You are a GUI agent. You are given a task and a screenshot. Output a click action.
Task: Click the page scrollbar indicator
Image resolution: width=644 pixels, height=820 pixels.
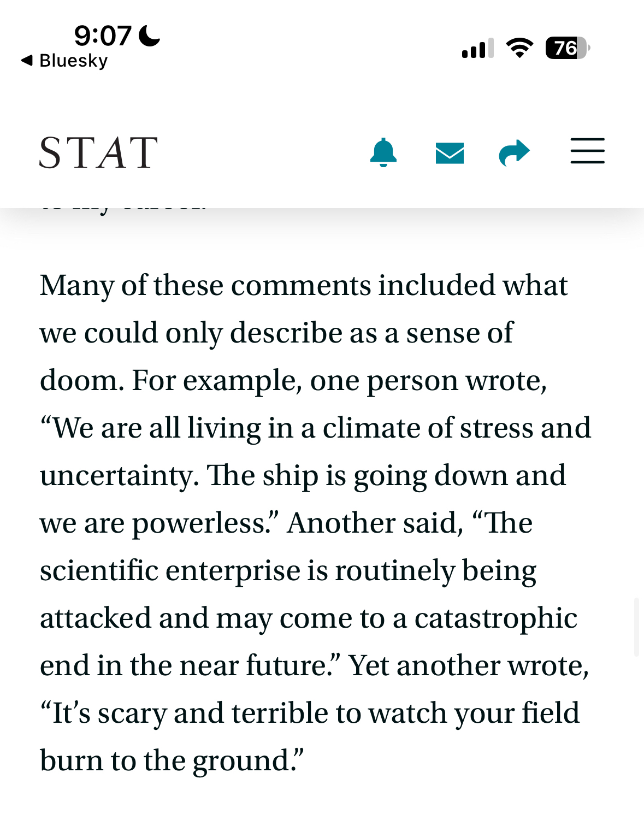pos(636,627)
